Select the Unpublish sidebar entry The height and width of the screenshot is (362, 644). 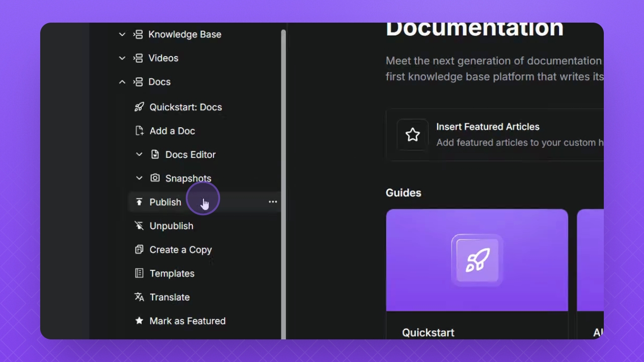click(171, 226)
